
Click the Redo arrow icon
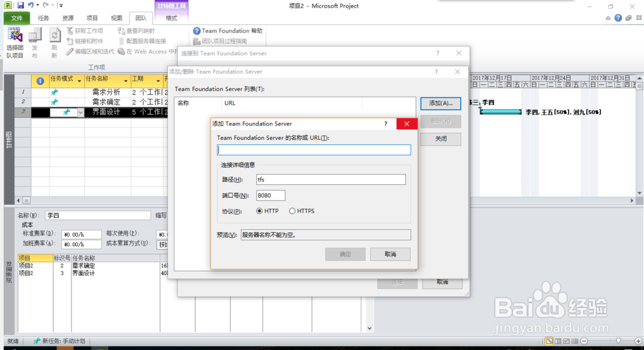click(46, 5)
